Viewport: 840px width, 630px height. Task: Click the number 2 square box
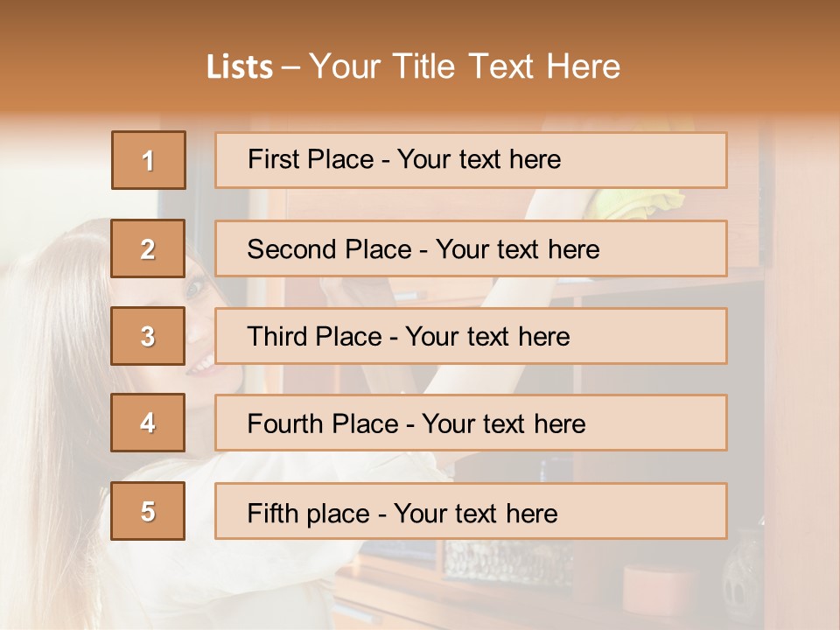click(x=148, y=248)
